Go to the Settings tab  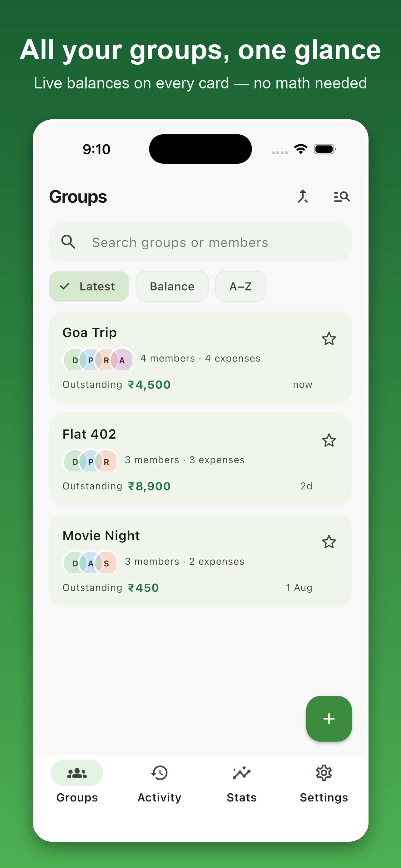324,783
